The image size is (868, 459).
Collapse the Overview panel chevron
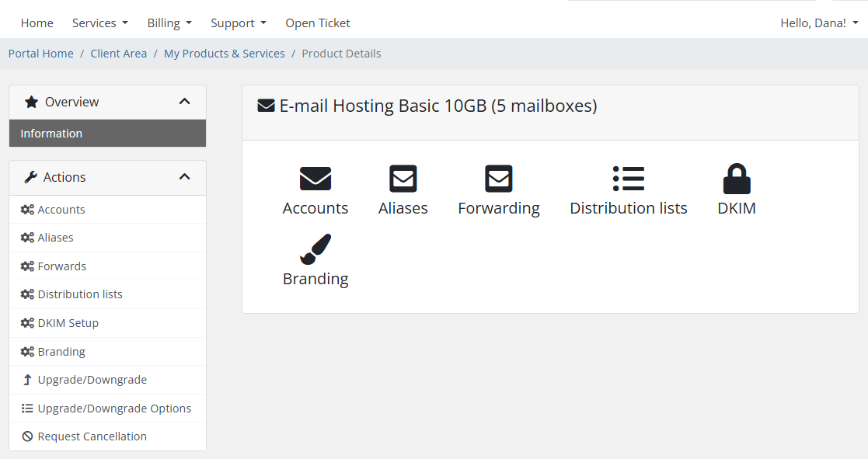pyautogui.click(x=184, y=102)
